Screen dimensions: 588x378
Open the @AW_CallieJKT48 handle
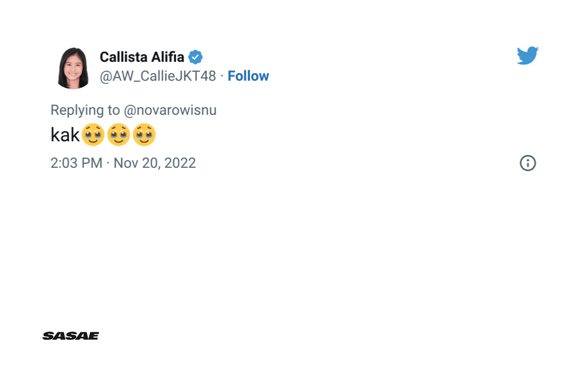pyautogui.click(x=158, y=76)
